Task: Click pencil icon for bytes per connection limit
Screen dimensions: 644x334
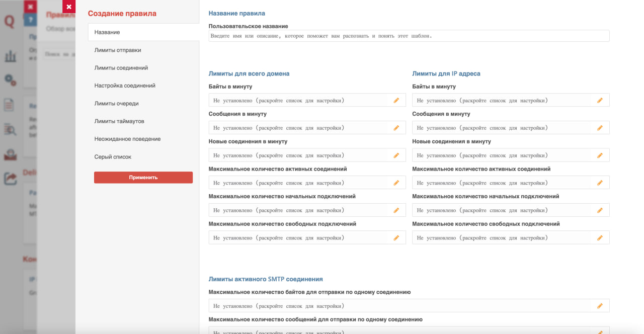Action: click(x=600, y=306)
